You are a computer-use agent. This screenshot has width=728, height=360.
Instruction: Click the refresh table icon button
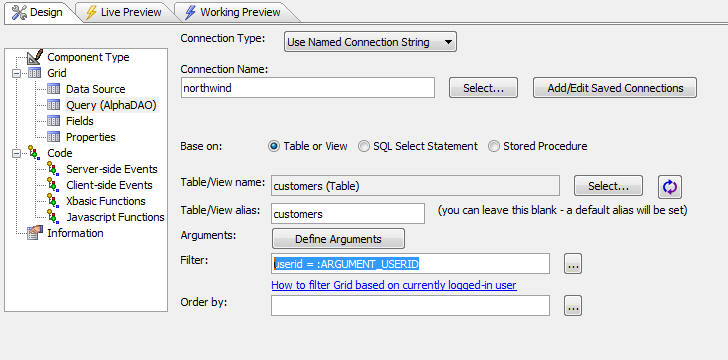[670, 187]
